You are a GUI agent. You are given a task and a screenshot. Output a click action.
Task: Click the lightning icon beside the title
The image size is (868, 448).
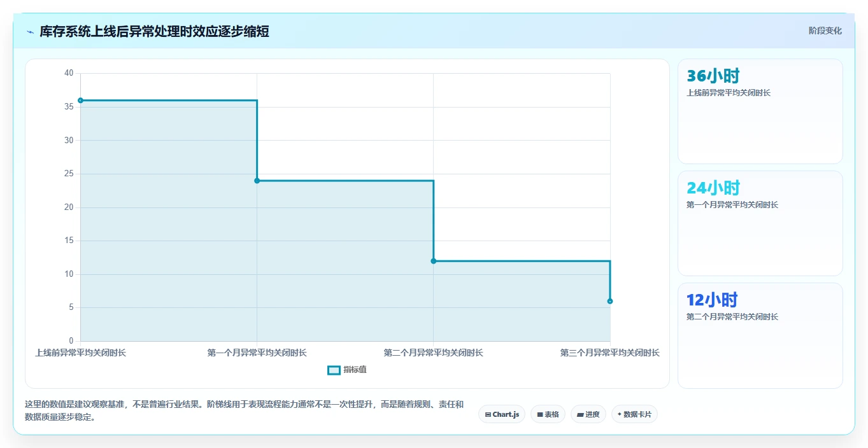click(30, 31)
